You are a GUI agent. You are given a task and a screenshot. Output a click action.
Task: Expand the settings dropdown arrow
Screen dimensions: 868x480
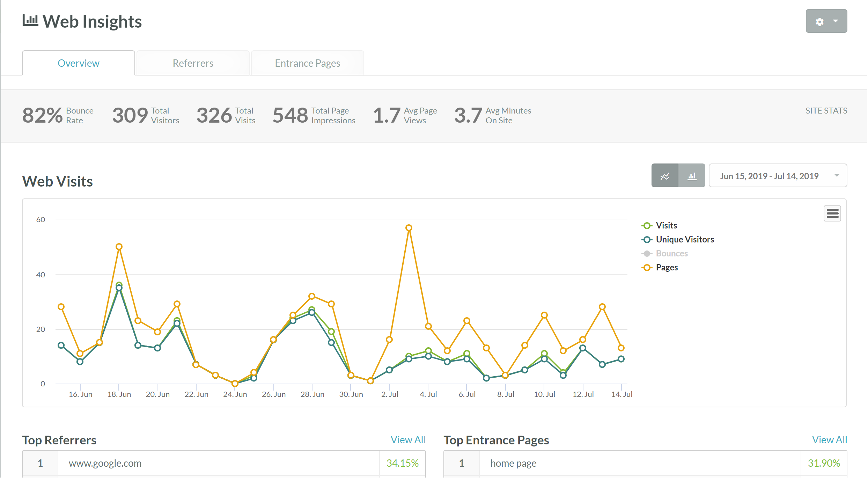[836, 21]
